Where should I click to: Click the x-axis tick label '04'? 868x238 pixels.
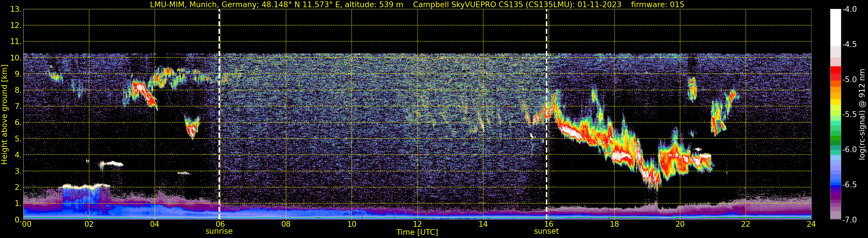click(x=155, y=224)
